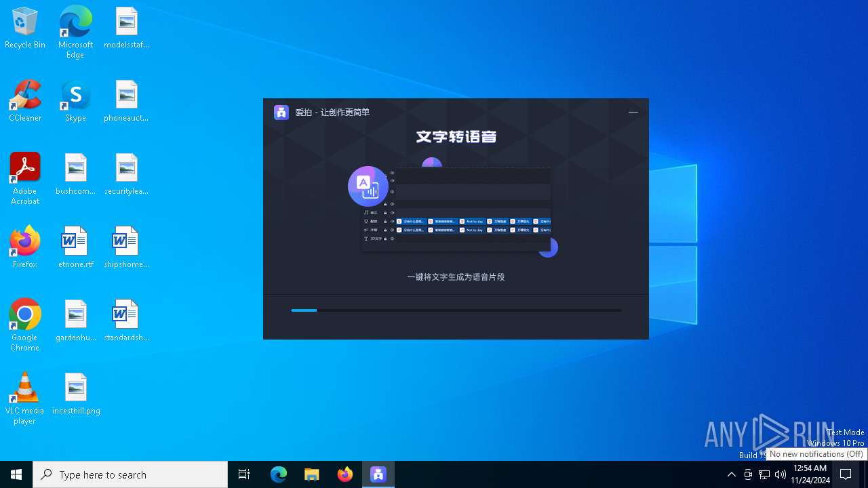Screen dimensions: 868x488
Task: Show hidden system tray icons
Action: [x=731, y=474]
